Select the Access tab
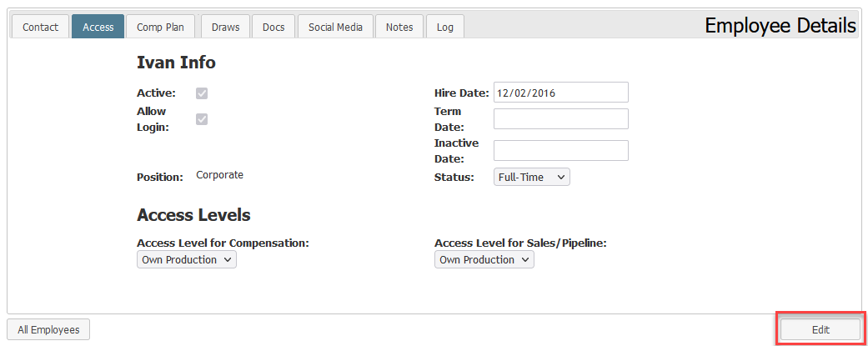The image size is (868, 346). [98, 27]
